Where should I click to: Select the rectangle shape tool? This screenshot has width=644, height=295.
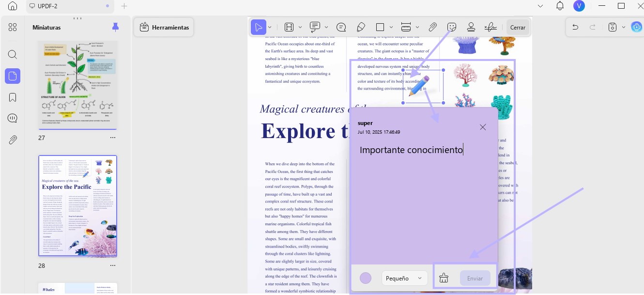pyautogui.click(x=380, y=27)
